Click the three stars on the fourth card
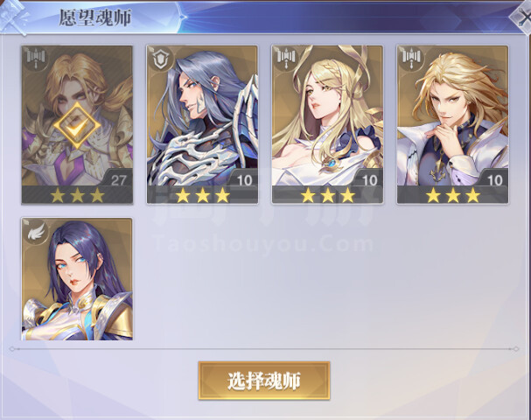The height and width of the screenshot is (420, 531). pyautogui.click(x=453, y=196)
